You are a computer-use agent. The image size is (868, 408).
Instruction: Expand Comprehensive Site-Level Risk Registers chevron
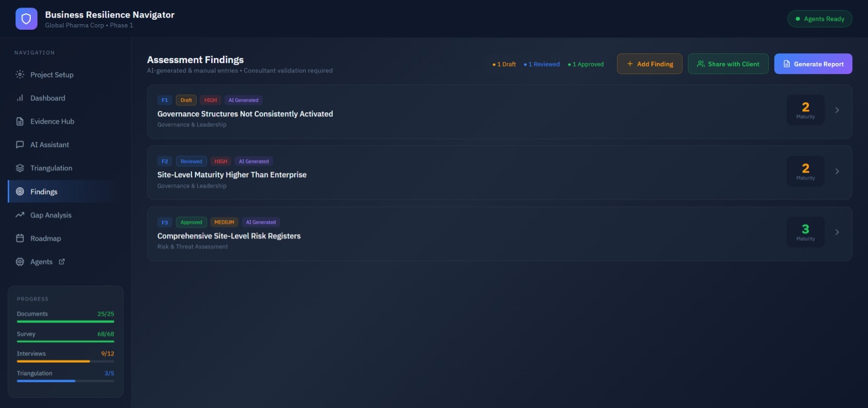[x=837, y=232]
